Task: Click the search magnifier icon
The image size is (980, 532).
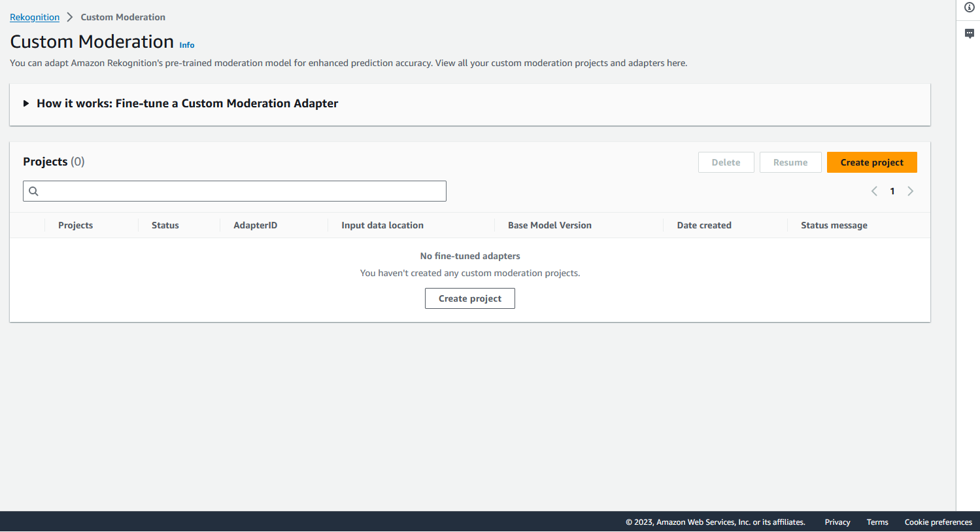Action: (33, 190)
